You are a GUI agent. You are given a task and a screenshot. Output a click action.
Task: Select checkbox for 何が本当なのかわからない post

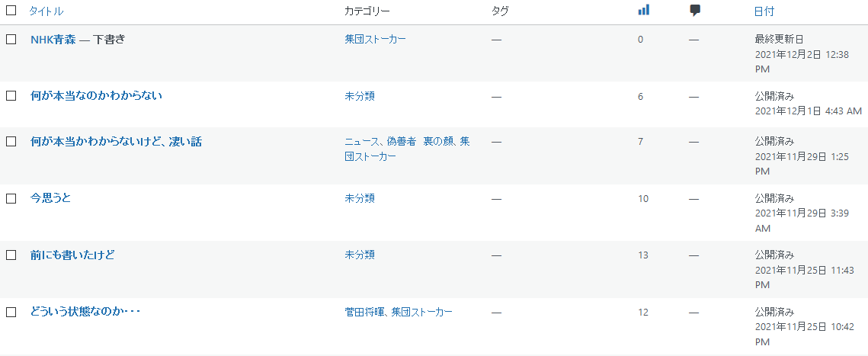11,96
